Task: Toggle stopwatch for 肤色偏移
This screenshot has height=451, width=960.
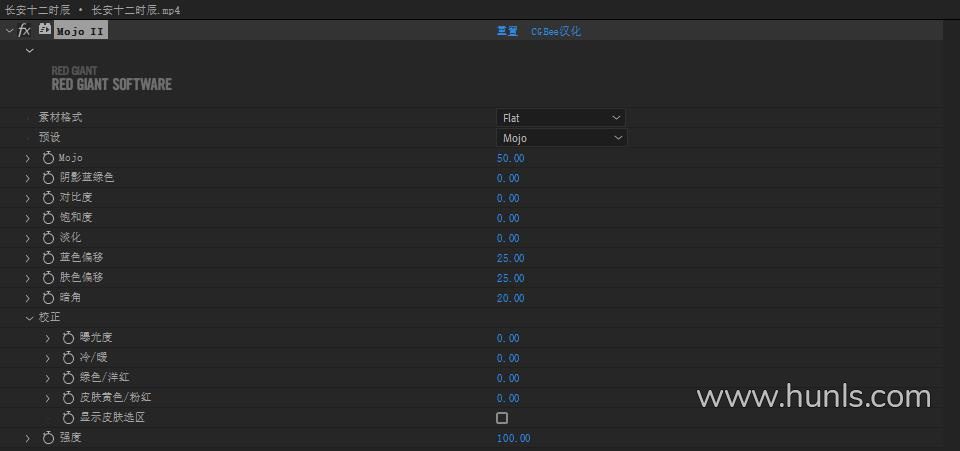Action: (x=48, y=278)
